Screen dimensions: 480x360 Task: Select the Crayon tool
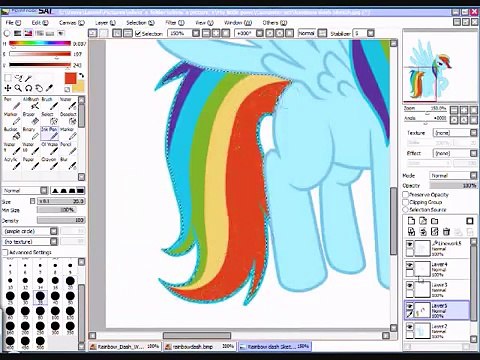pos(49,164)
